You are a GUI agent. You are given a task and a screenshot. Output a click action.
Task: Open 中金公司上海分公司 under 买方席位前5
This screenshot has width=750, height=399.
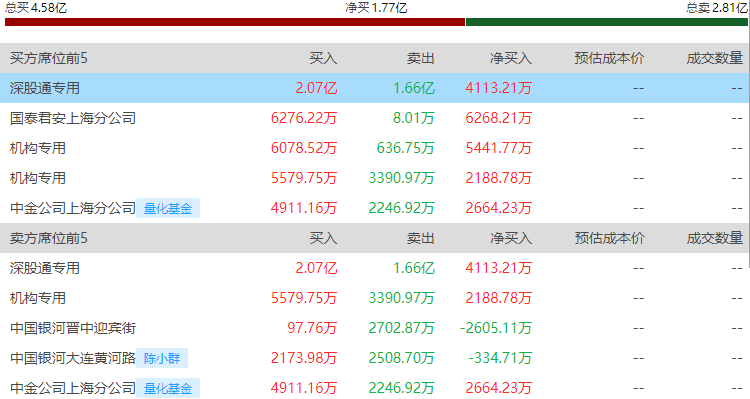[x=73, y=208]
